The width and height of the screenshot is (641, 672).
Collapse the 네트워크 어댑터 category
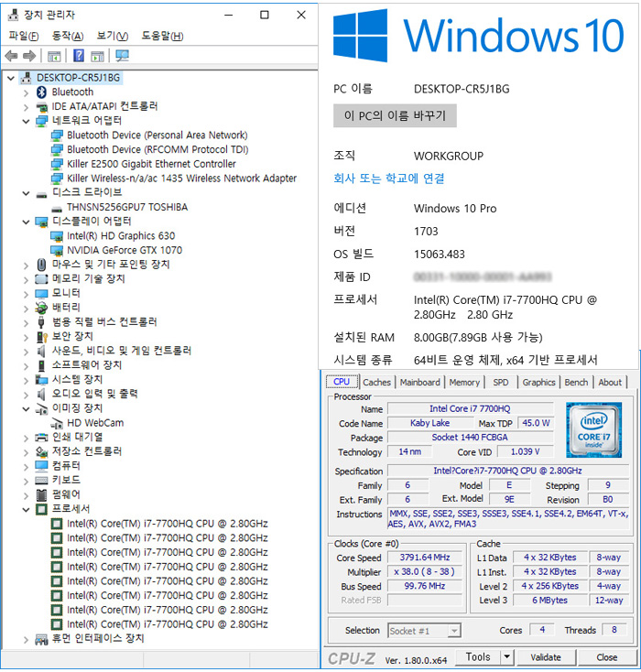(x=27, y=121)
